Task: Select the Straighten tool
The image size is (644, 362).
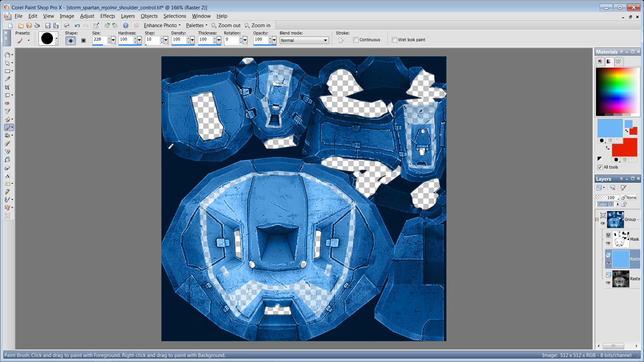Action: (x=7, y=95)
